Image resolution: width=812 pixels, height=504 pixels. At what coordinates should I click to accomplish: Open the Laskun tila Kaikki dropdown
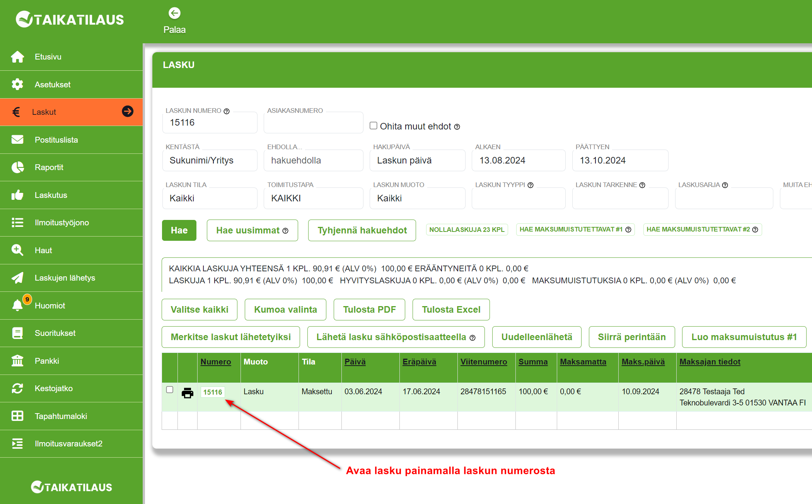pyautogui.click(x=210, y=198)
